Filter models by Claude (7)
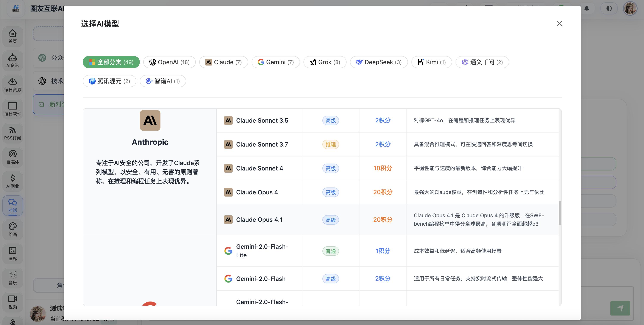The width and height of the screenshot is (644, 325). click(224, 62)
